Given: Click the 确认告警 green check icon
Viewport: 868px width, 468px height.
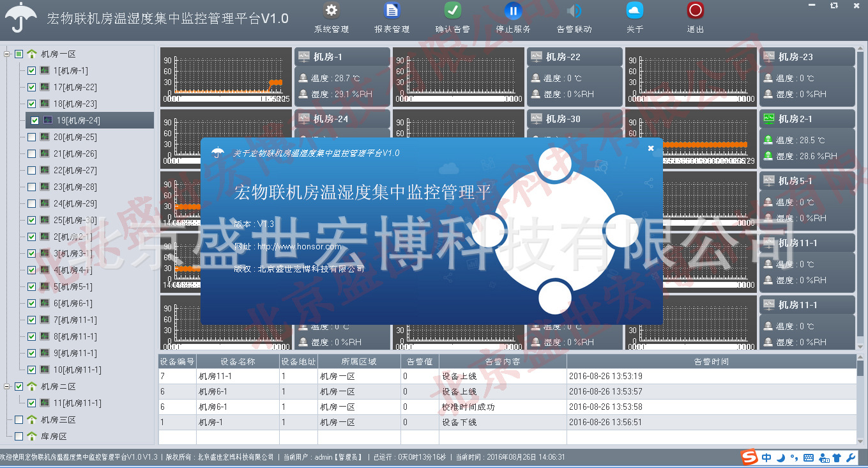Looking at the screenshot, I should [451, 10].
